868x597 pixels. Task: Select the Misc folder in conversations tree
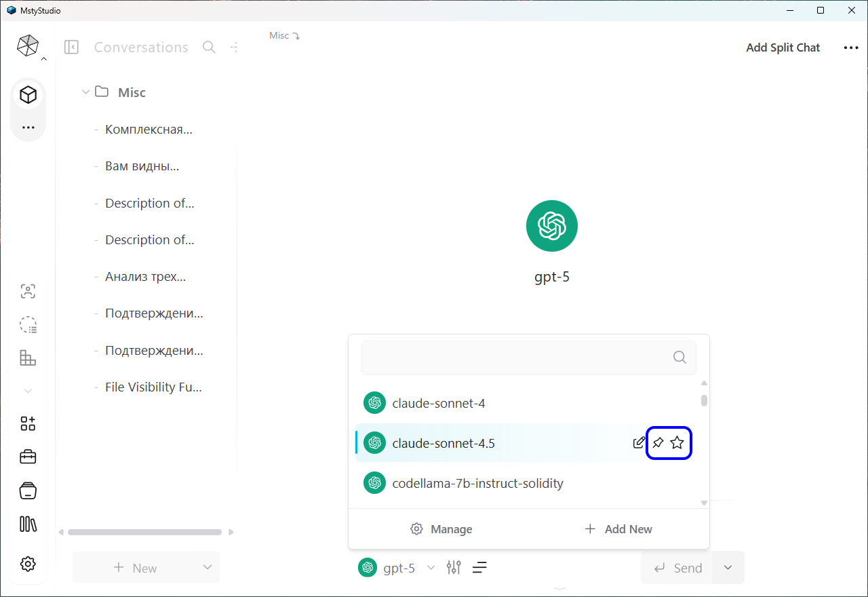pyautogui.click(x=121, y=92)
